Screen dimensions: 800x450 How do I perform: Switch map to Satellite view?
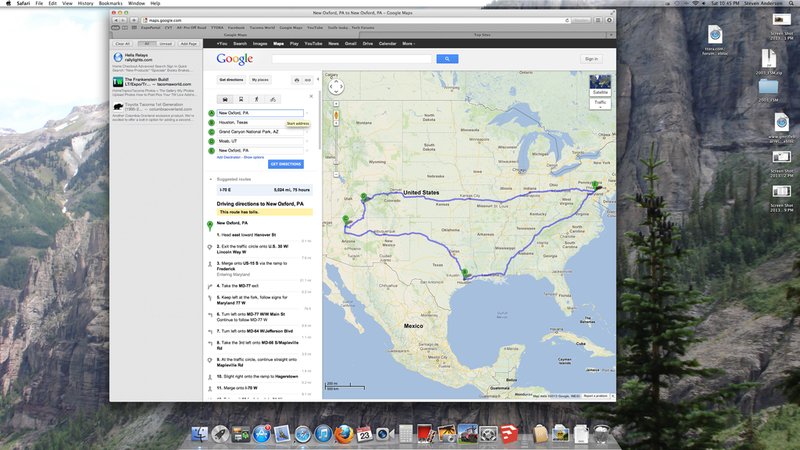coord(600,85)
